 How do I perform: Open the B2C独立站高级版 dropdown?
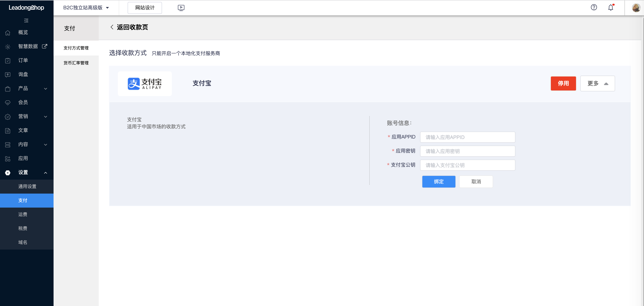pyautogui.click(x=86, y=8)
